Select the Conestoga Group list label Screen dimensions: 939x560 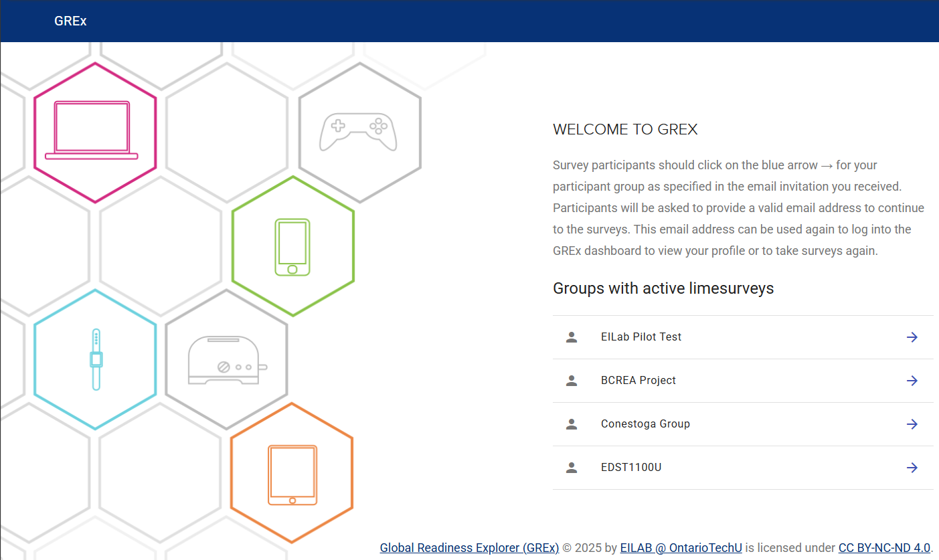(x=645, y=424)
